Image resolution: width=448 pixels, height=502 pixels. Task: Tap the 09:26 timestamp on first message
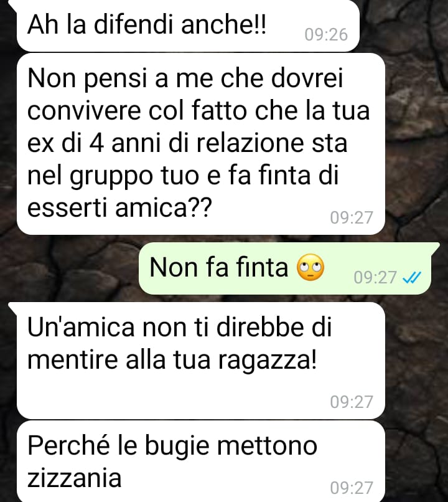[x=326, y=35]
